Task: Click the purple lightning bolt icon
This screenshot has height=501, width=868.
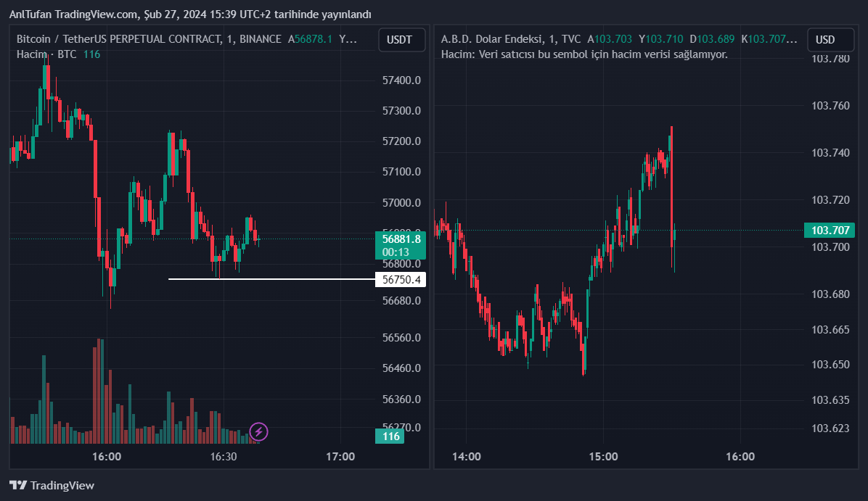Action: coord(259,433)
